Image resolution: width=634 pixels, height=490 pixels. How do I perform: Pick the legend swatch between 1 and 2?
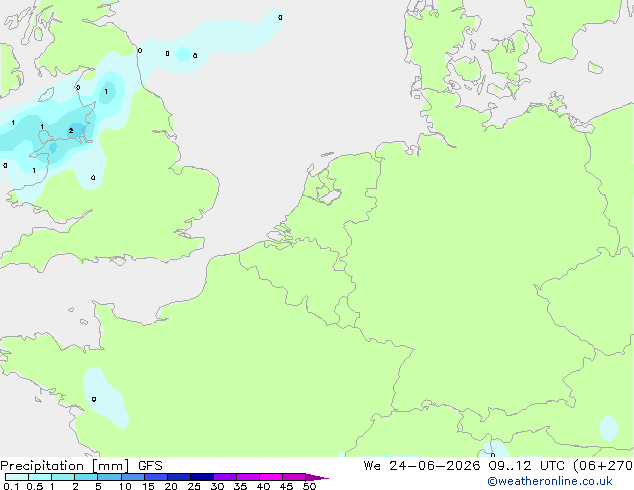click(63, 477)
